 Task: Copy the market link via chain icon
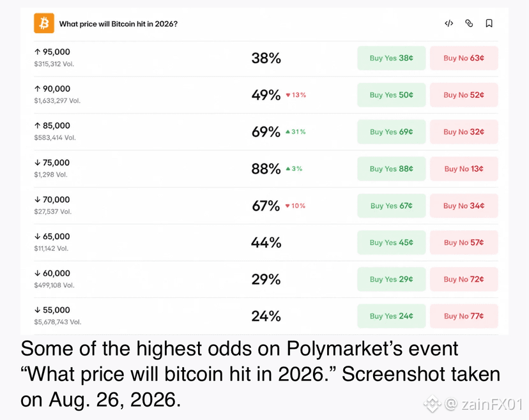tap(469, 23)
